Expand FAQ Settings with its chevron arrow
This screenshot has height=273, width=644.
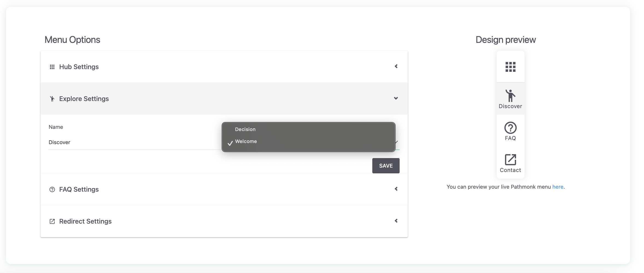(x=396, y=189)
